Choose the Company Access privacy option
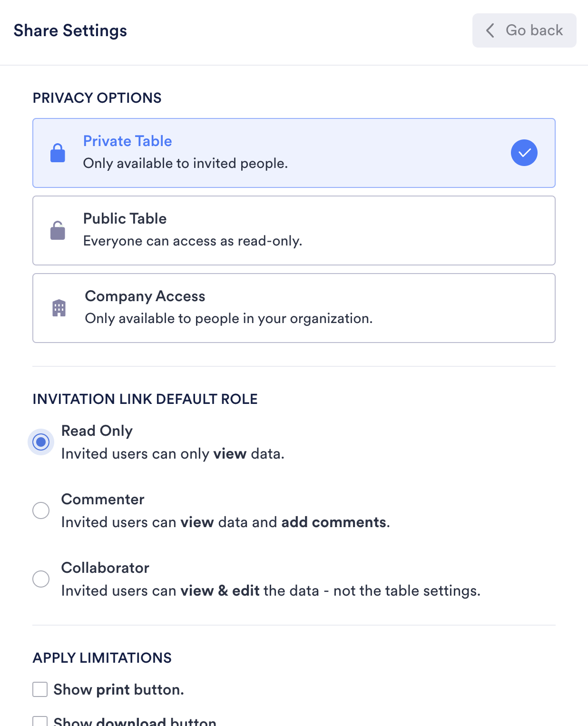Image resolution: width=588 pixels, height=726 pixels. click(x=294, y=308)
